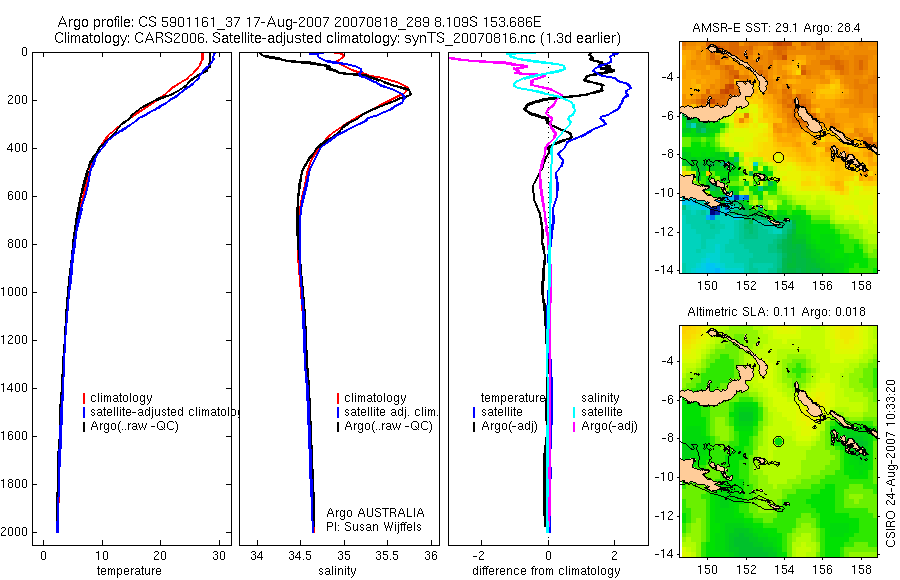Click the AMSR-E SST map title
Screen dimensions: 900x580
pos(776,28)
